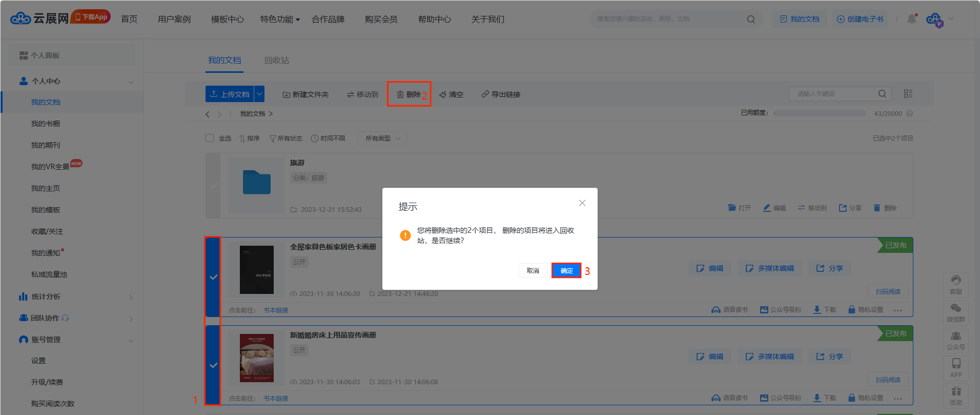
Task: Uncheck 新婚婚房床上用品宣传画册 item checkbox
Action: coord(213,365)
